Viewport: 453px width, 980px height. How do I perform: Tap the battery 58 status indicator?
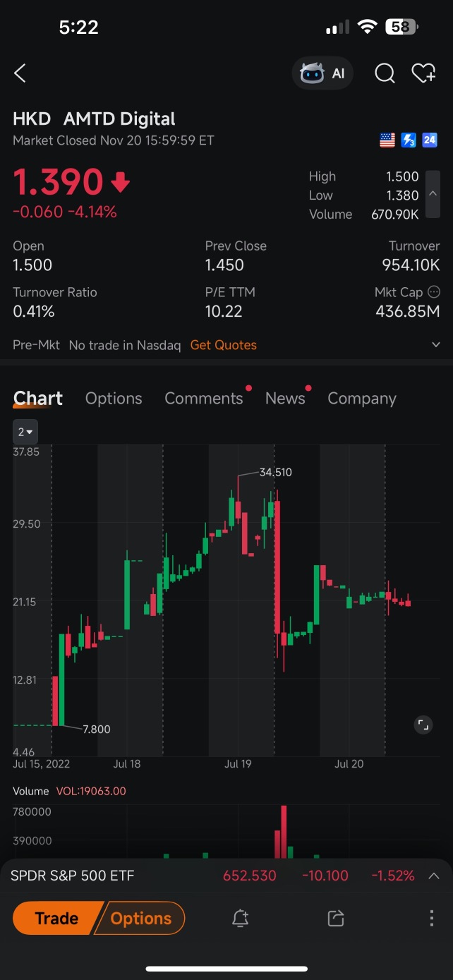click(401, 27)
